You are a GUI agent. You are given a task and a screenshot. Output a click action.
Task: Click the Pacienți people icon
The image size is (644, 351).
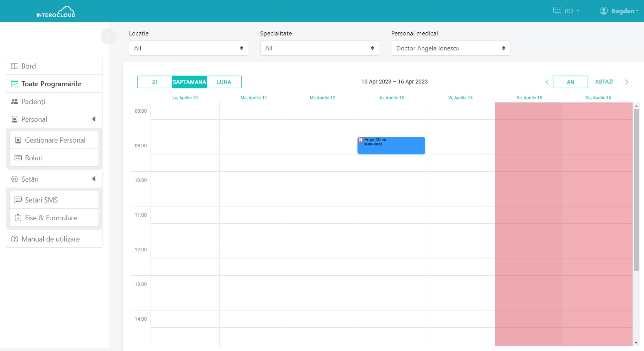coord(15,102)
